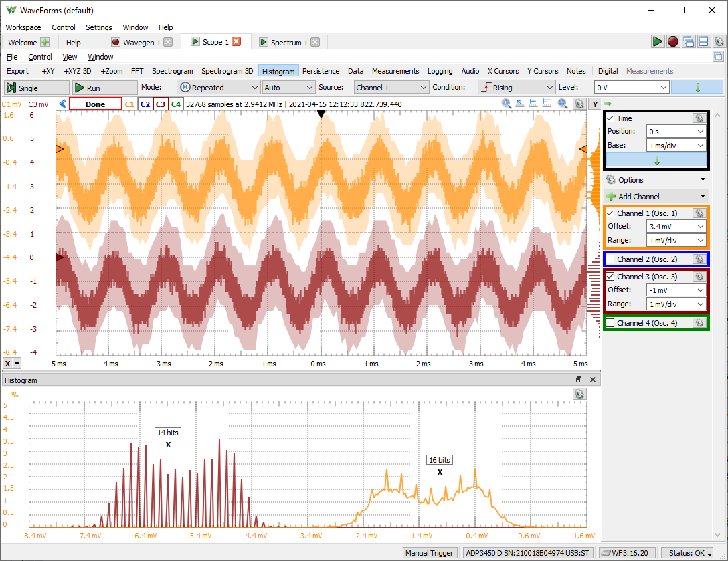Enable the Channel 4 (Osc. 4) checkbox
The image size is (728, 561).
click(610, 323)
